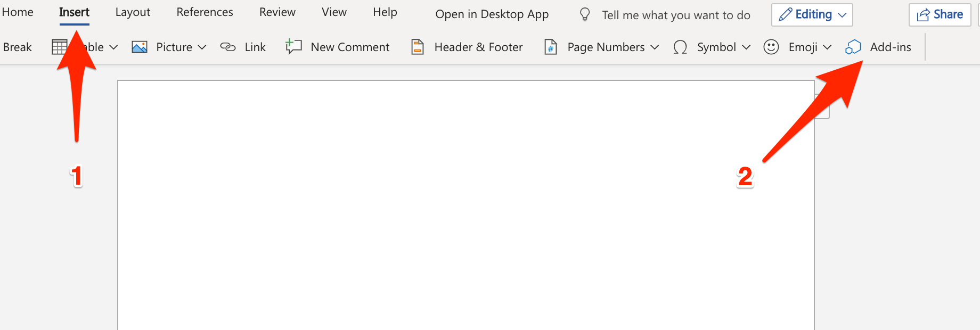Click the Header & Footer page icon
This screenshot has height=330, width=980.
[418, 47]
